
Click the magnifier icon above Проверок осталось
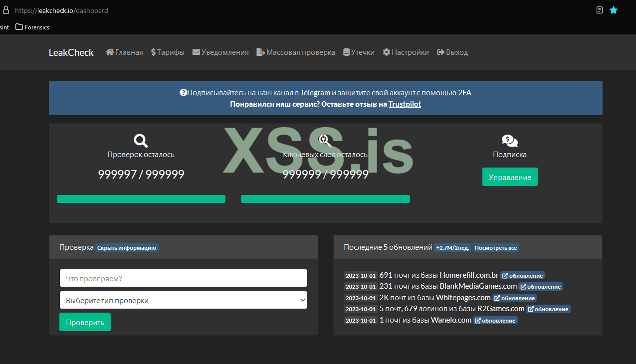tap(141, 141)
